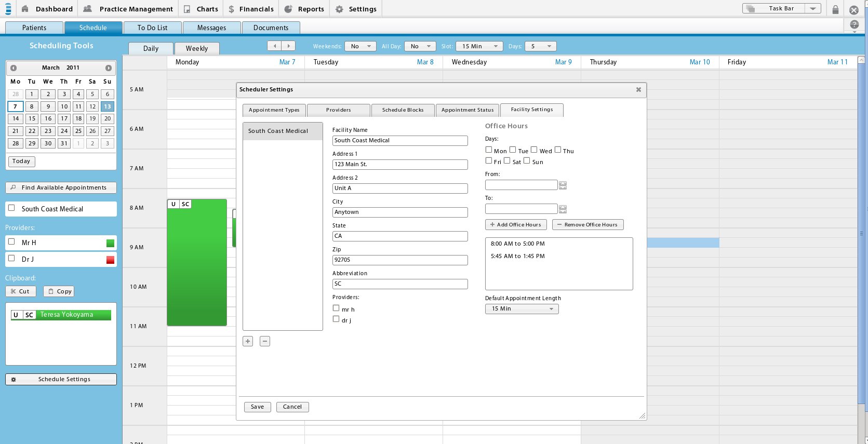Enable South Coast Medical facility filter checkbox
Image resolution: width=868 pixels, height=444 pixels.
[11, 208]
